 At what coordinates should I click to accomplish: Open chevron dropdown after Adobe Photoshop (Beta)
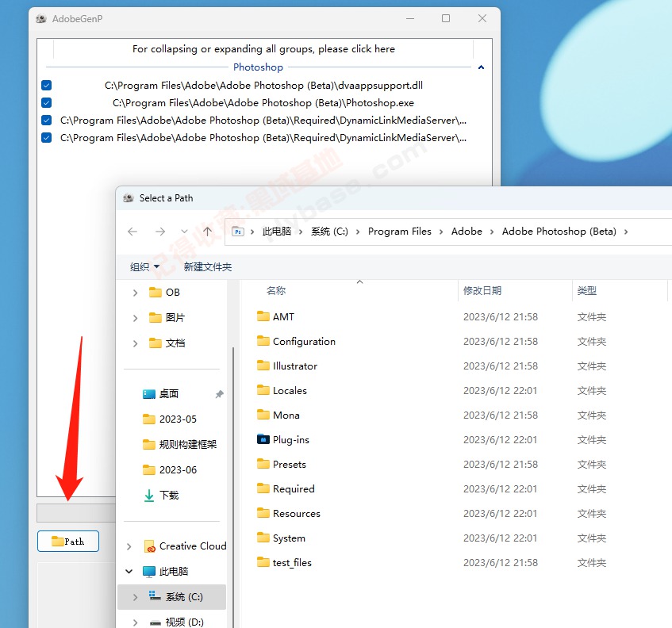click(626, 232)
